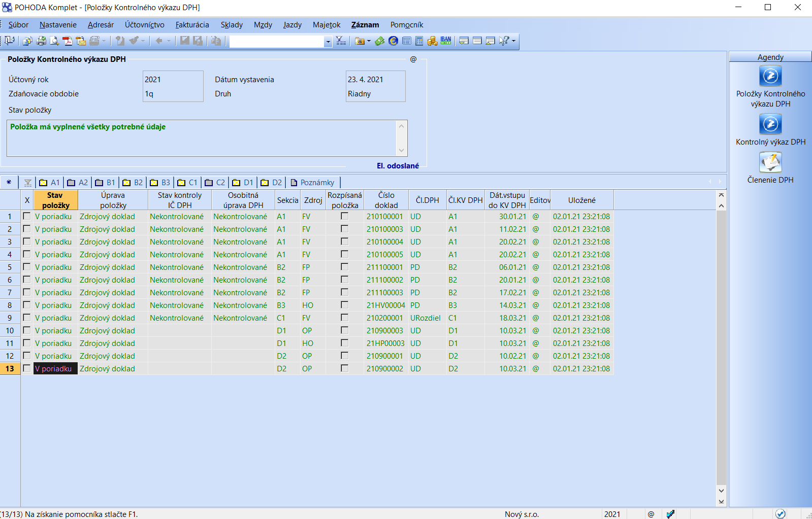Open the Fakturácia menu
812x519 pixels.
(x=192, y=25)
